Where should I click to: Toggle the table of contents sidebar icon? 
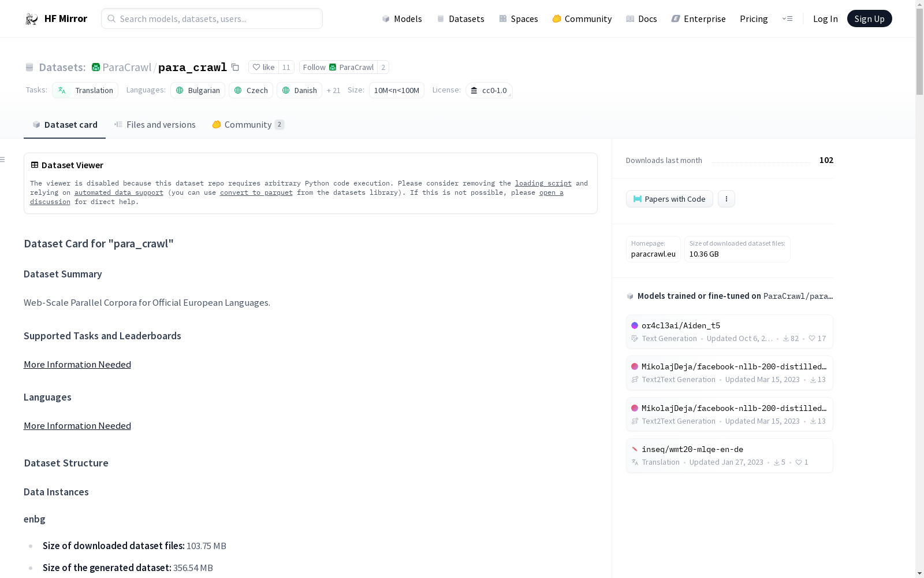coord(3,160)
